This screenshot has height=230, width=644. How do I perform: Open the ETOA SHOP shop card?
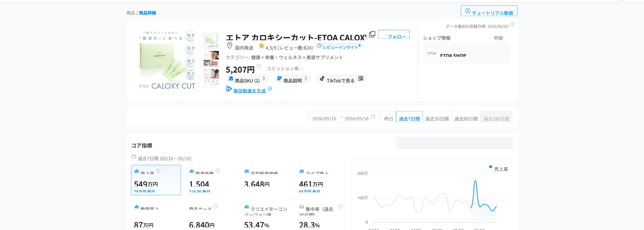click(x=467, y=53)
